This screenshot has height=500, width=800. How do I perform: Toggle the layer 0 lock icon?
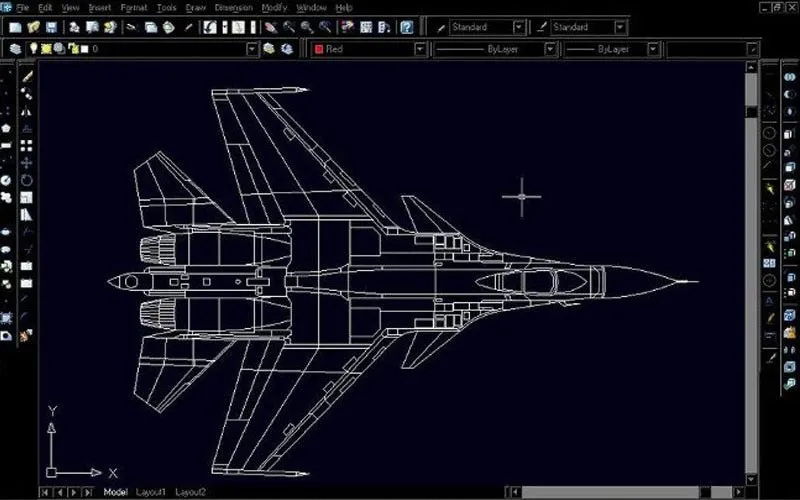point(72,48)
